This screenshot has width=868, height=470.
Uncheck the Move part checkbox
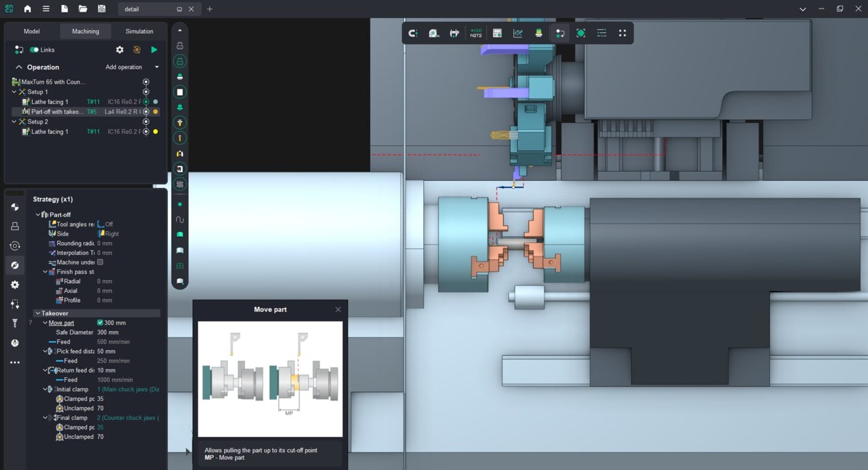coord(100,323)
